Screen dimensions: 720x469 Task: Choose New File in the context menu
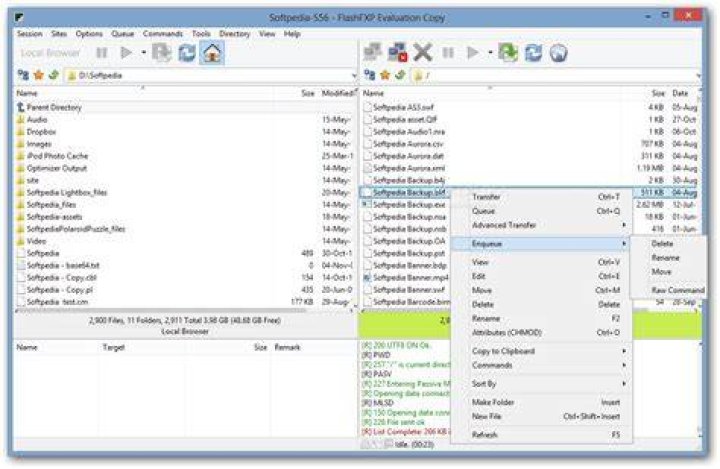541,417
